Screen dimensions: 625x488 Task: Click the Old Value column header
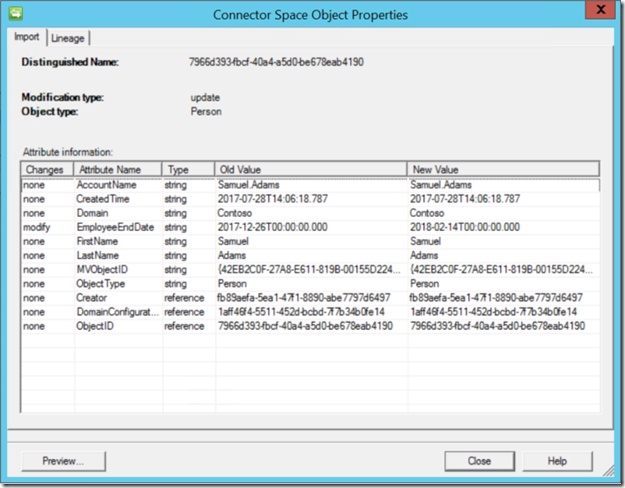[311, 169]
